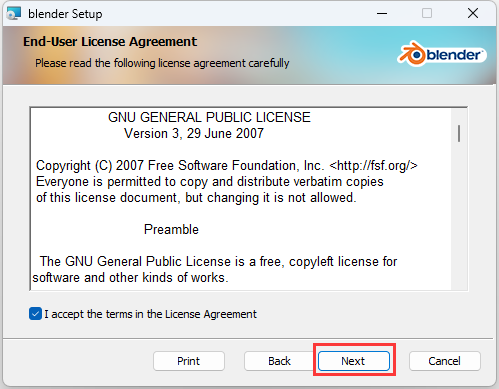This screenshot has height=389, width=499.
Task: Click the Next button
Action: pos(354,361)
